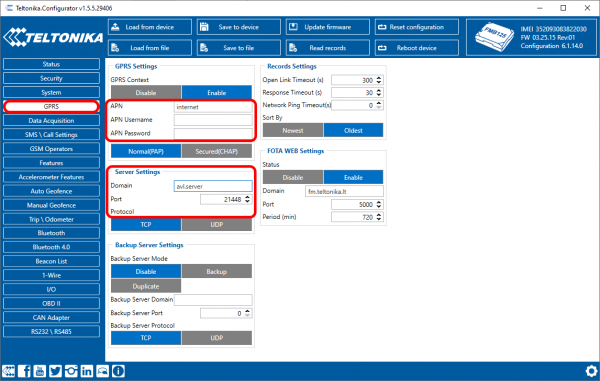Open the Data Acquisition tab
Screen dimensions: 600x381
51,120
